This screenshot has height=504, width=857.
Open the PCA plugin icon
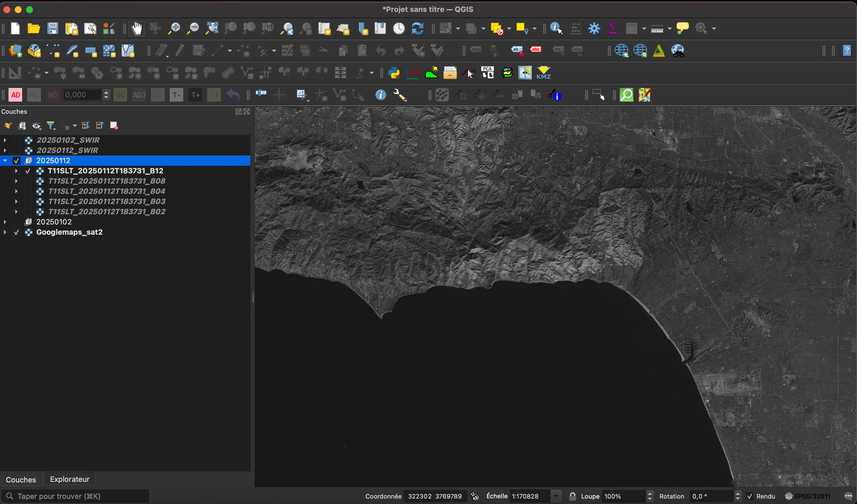pyautogui.click(x=488, y=73)
